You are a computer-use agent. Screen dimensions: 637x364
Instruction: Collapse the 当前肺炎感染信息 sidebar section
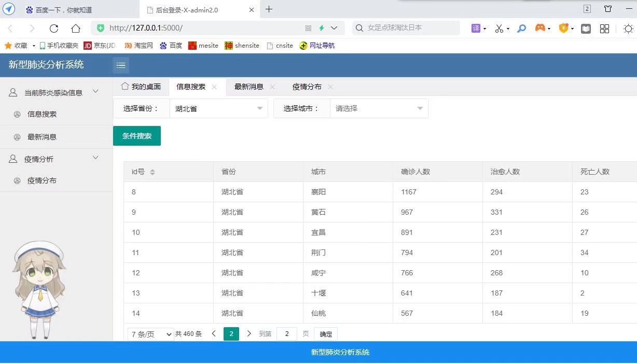click(x=95, y=91)
